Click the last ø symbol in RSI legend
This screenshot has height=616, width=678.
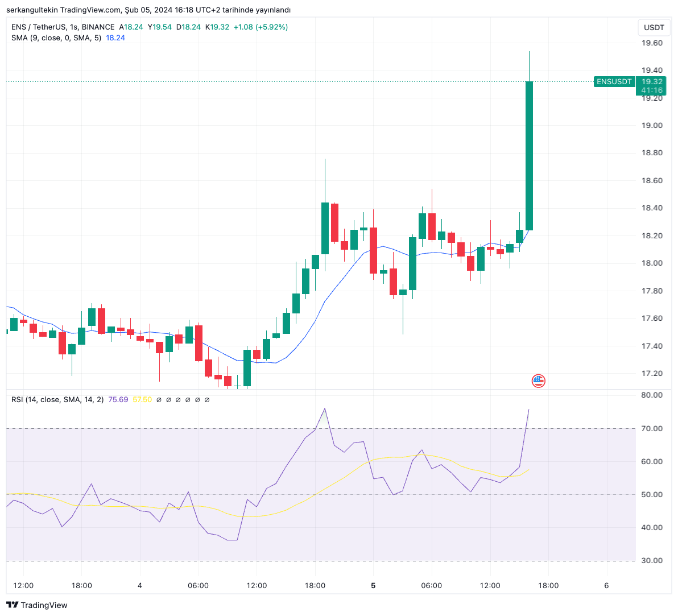pos(207,400)
